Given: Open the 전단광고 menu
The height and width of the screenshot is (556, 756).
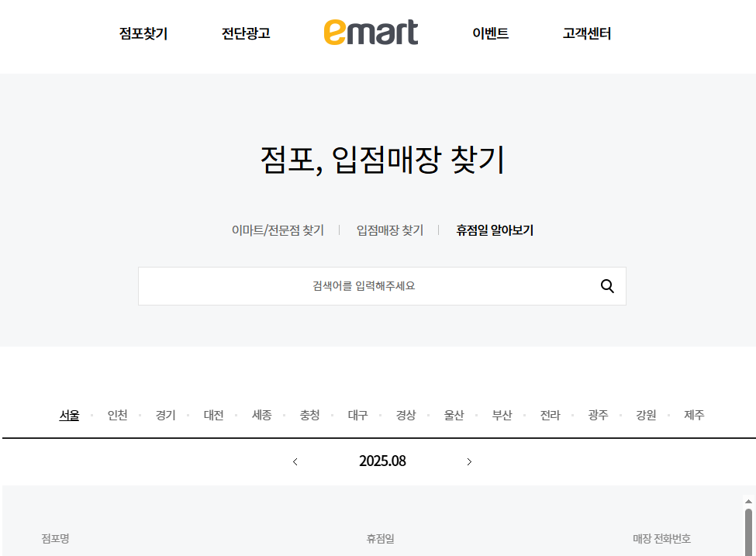Looking at the screenshot, I should click(x=246, y=33).
